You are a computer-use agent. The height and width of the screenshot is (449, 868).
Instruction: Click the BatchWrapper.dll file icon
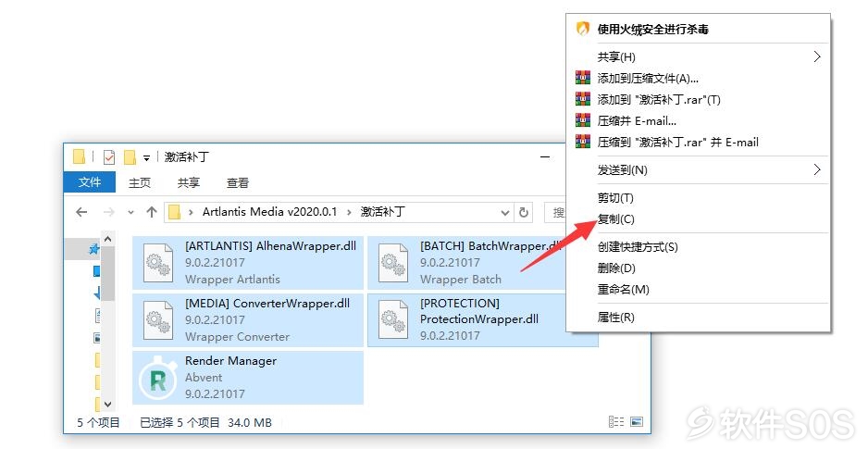pos(393,262)
